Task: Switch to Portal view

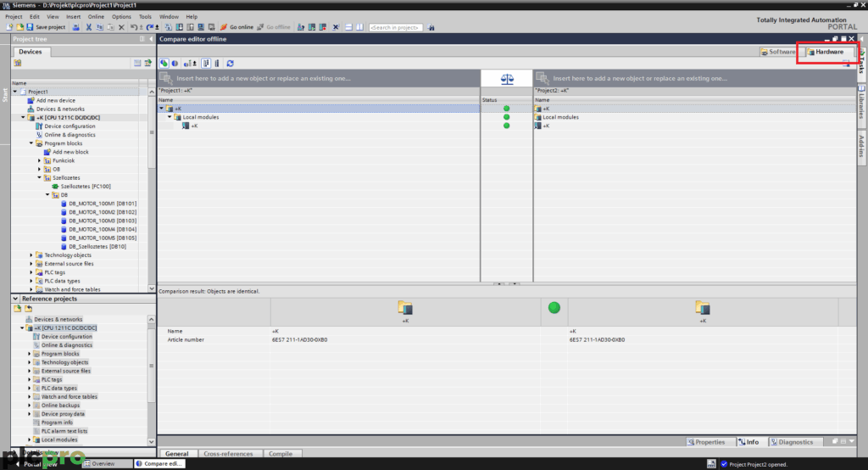Action: click(36, 464)
